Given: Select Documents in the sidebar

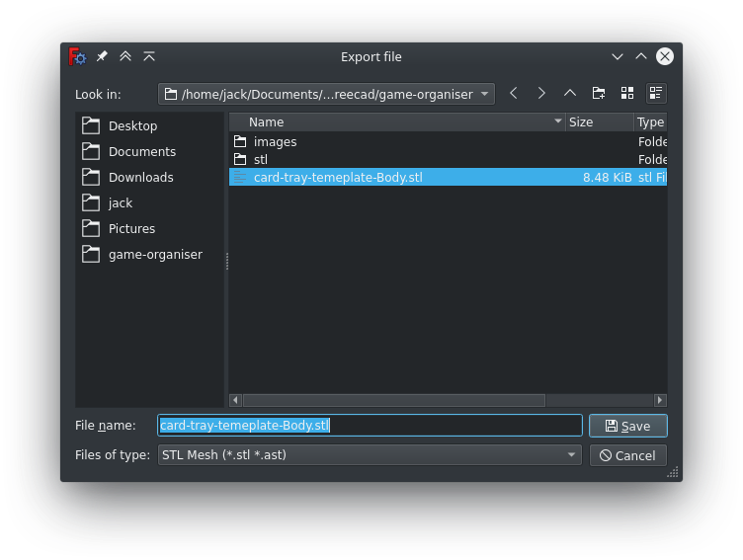Looking at the screenshot, I should (141, 152).
